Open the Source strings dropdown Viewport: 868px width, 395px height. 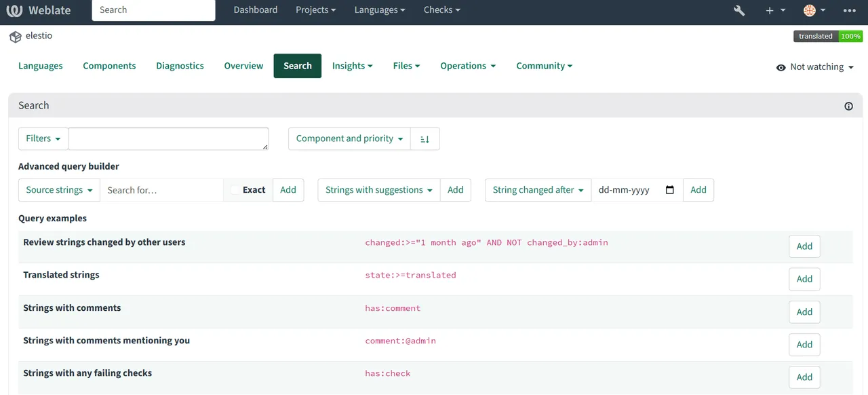(59, 190)
